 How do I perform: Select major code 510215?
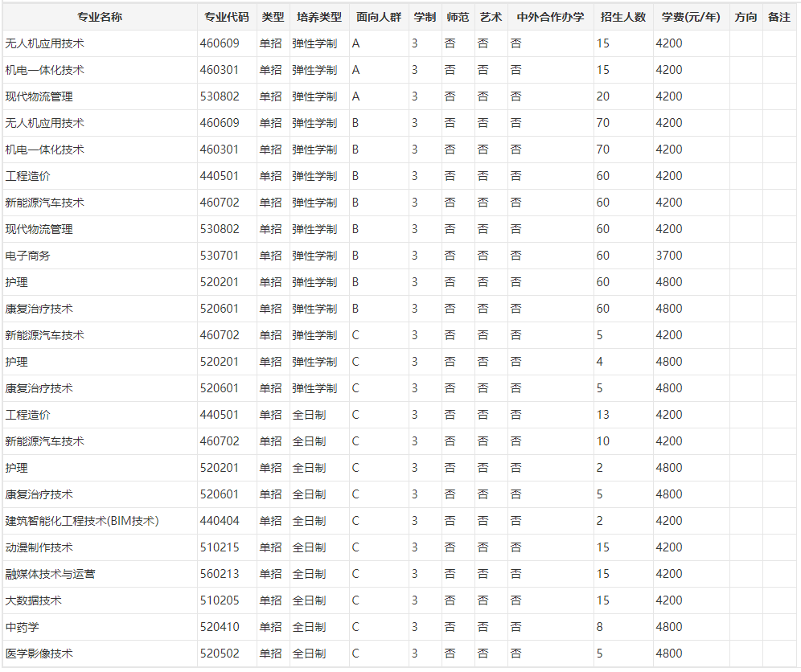point(220,547)
